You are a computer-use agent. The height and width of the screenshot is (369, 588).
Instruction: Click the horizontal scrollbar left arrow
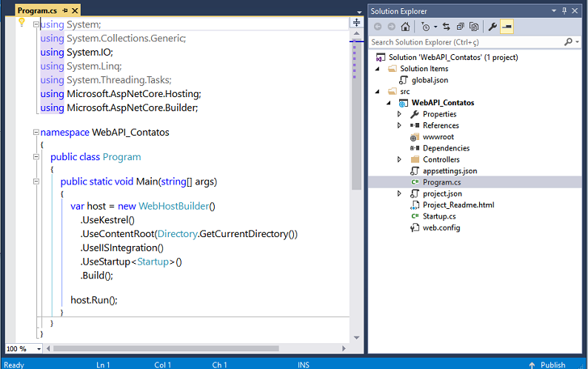pos(48,349)
